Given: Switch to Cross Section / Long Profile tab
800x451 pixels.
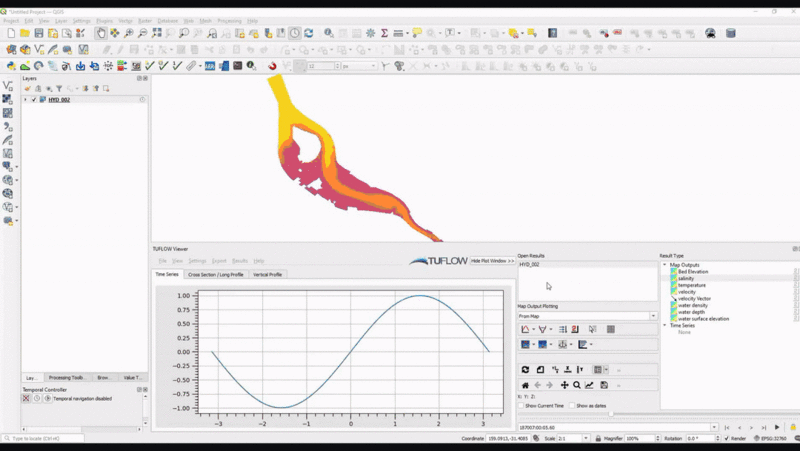Looking at the screenshot, I should click(x=215, y=274).
